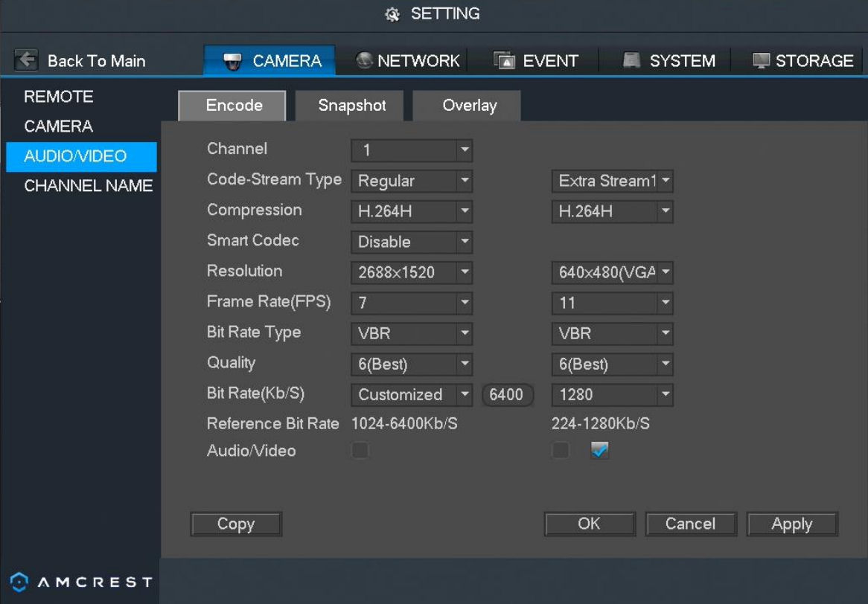Open the Channel dropdown

point(412,150)
